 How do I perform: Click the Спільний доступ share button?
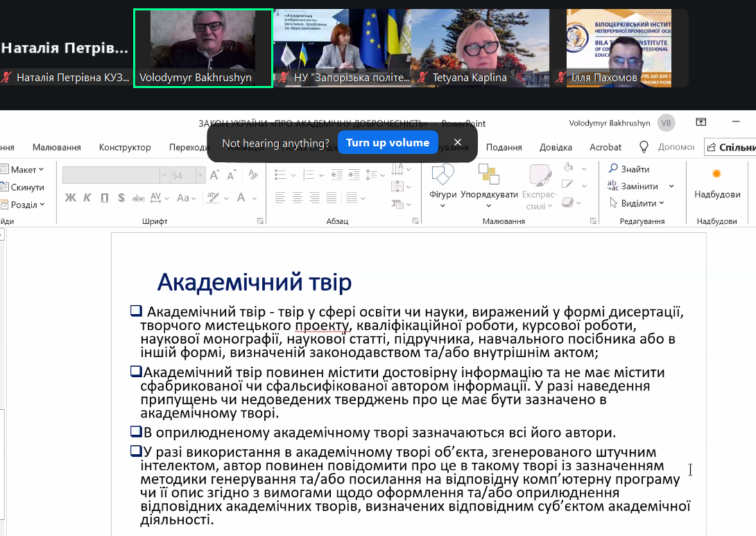(x=730, y=147)
